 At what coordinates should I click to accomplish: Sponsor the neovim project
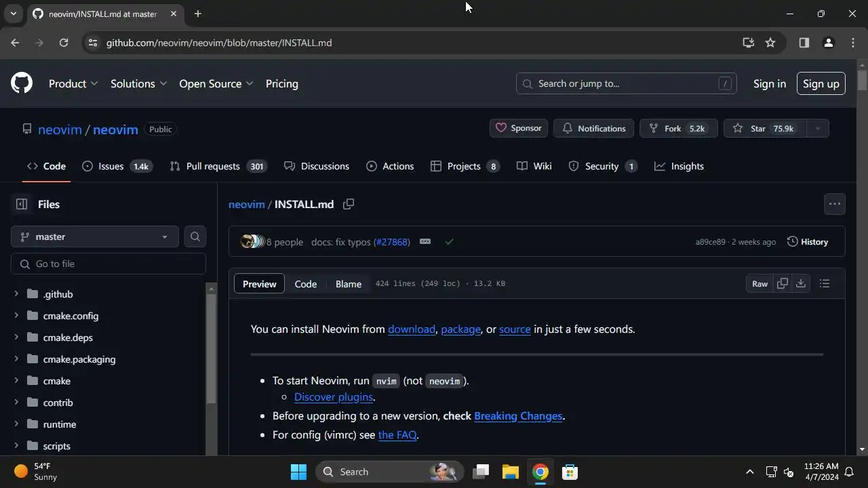click(x=519, y=128)
